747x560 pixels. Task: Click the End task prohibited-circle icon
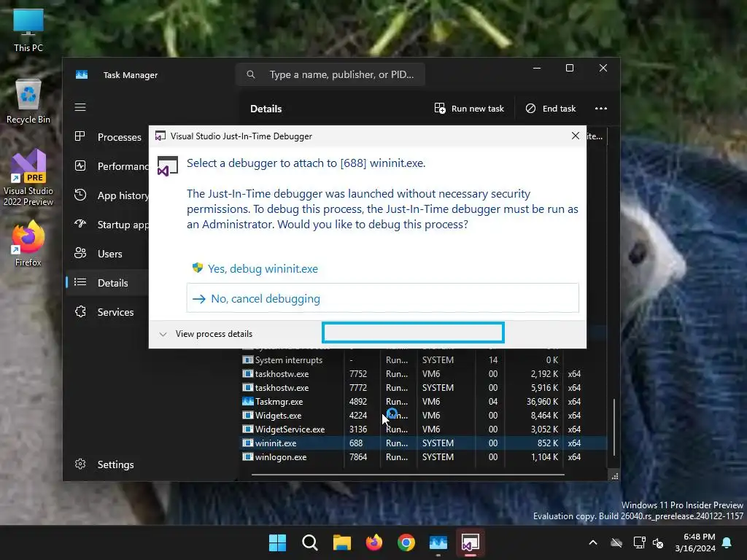(531, 109)
